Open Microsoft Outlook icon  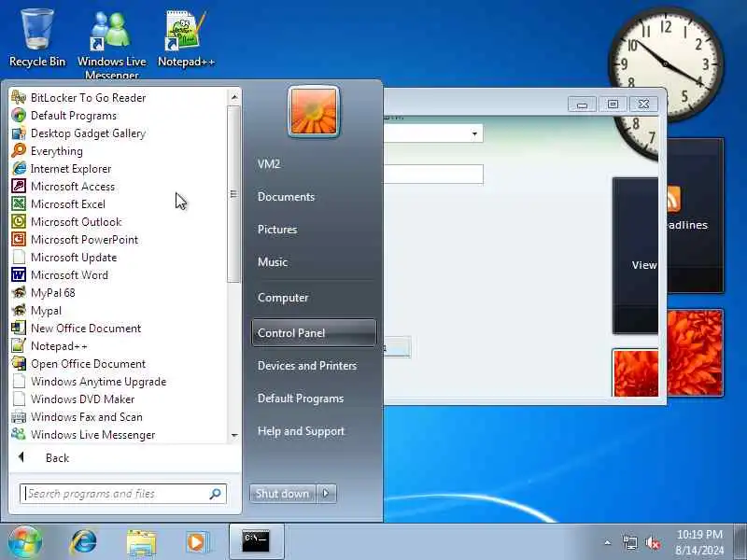19,222
